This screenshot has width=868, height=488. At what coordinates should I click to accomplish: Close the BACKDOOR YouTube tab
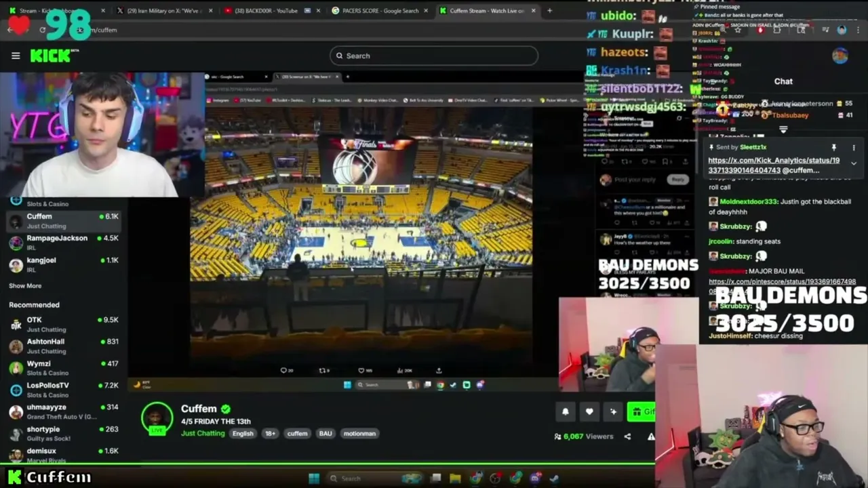(x=317, y=11)
